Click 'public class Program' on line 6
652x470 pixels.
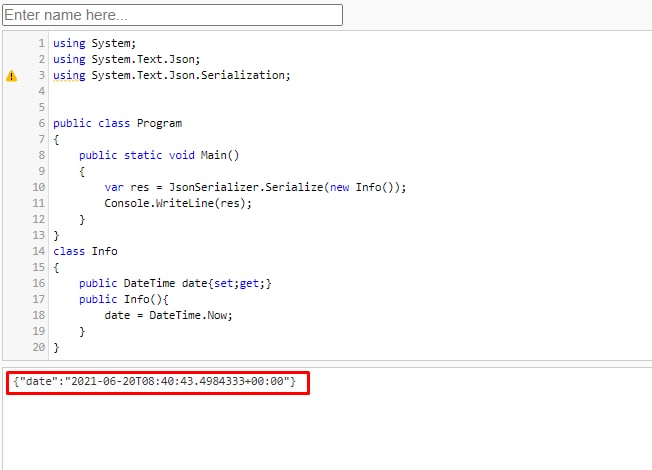pos(118,124)
